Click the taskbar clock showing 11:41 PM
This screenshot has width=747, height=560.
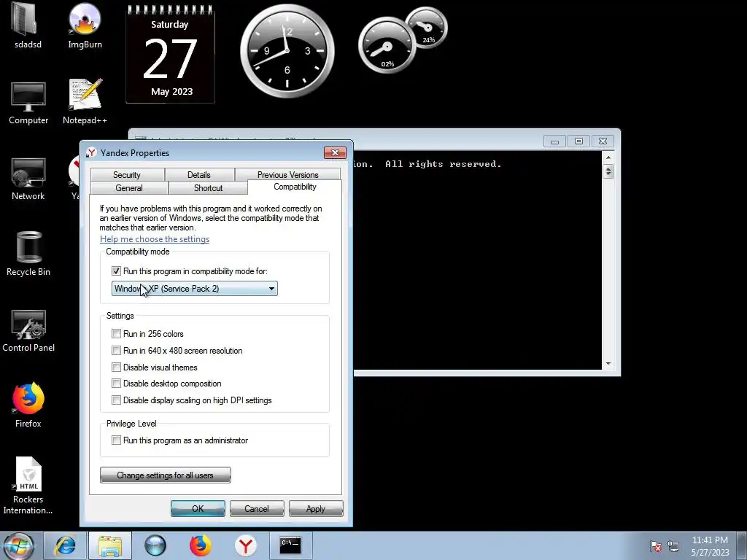(x=710, y=546)
